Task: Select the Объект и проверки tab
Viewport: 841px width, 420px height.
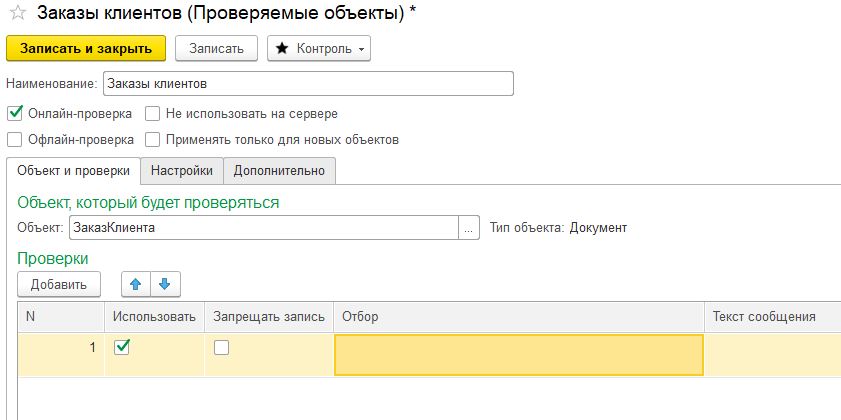Action: (73, 171)
